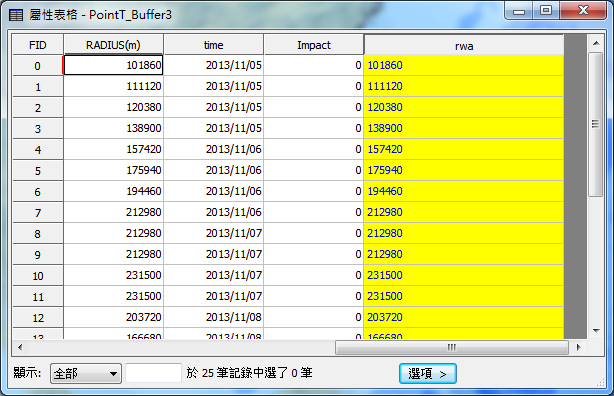Click the vertical scrollbar up arrow
The image size is (614, 396).
[x=596, y=43]
